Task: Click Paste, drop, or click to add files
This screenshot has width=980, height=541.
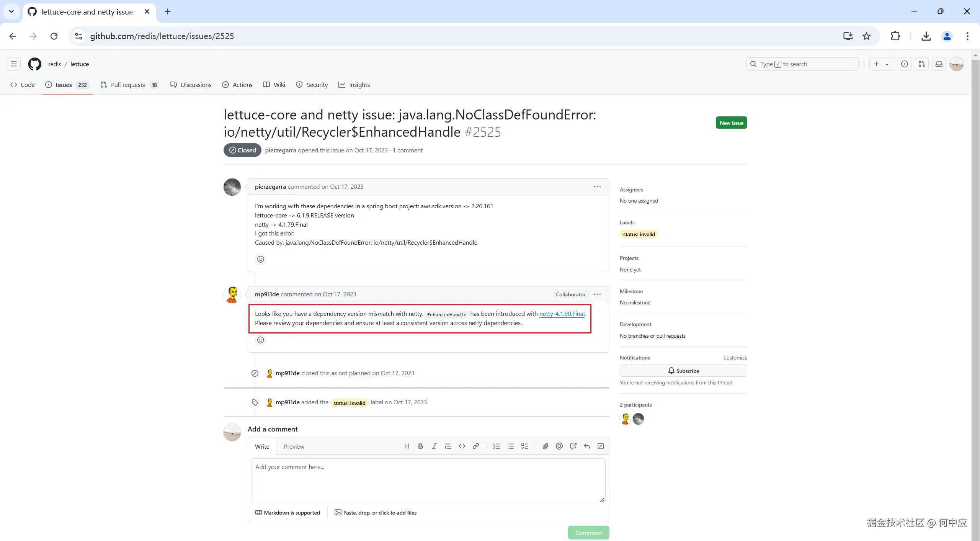Action: coord(376,513)
